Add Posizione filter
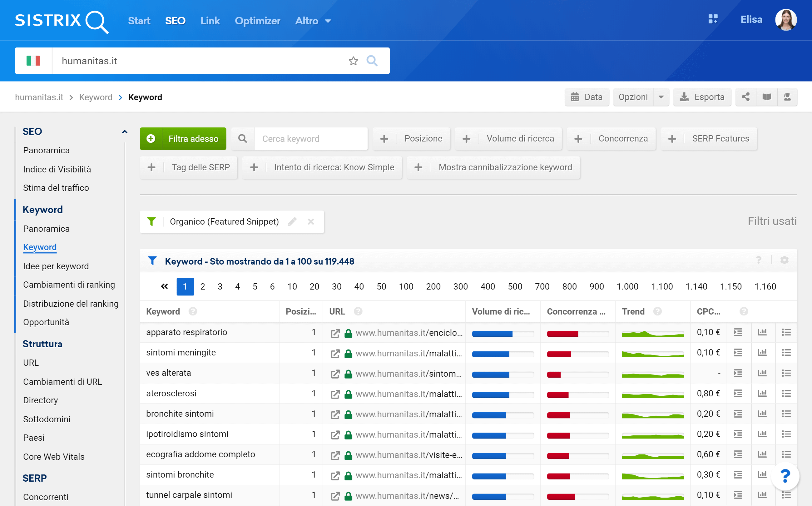Image resolution: width=812 pixels, height=506 pixels. click(411, 139)
